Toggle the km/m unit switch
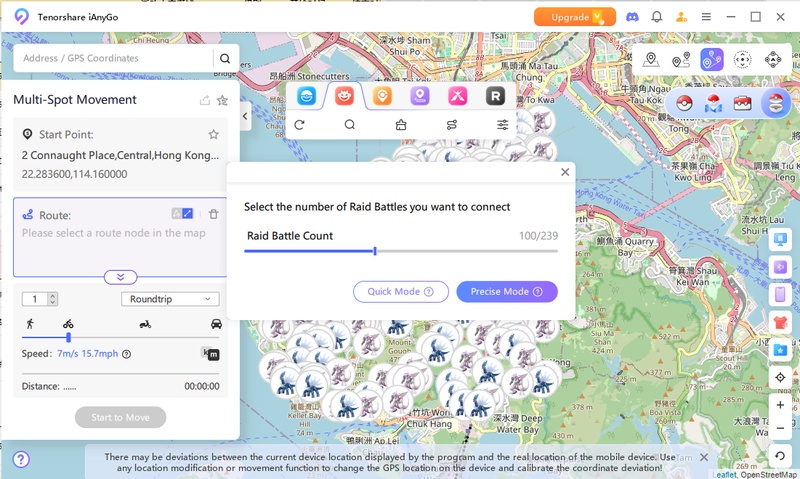The width and height of the screenshot is (800, 479). (210, 354)
